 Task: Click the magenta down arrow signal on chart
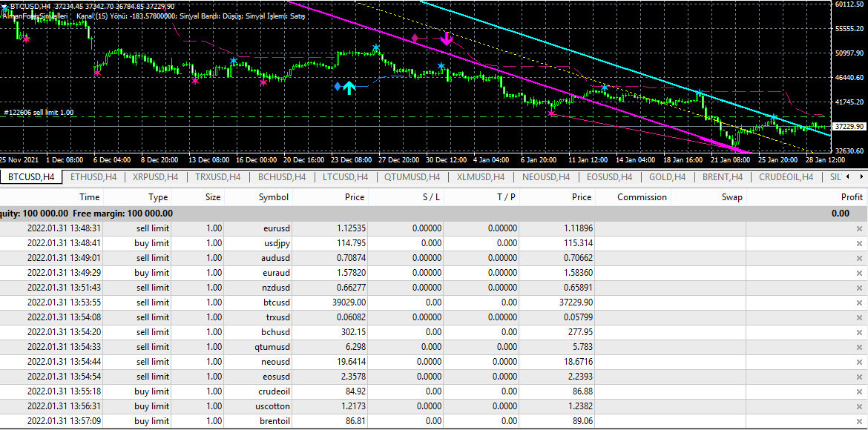pos(447,39)
